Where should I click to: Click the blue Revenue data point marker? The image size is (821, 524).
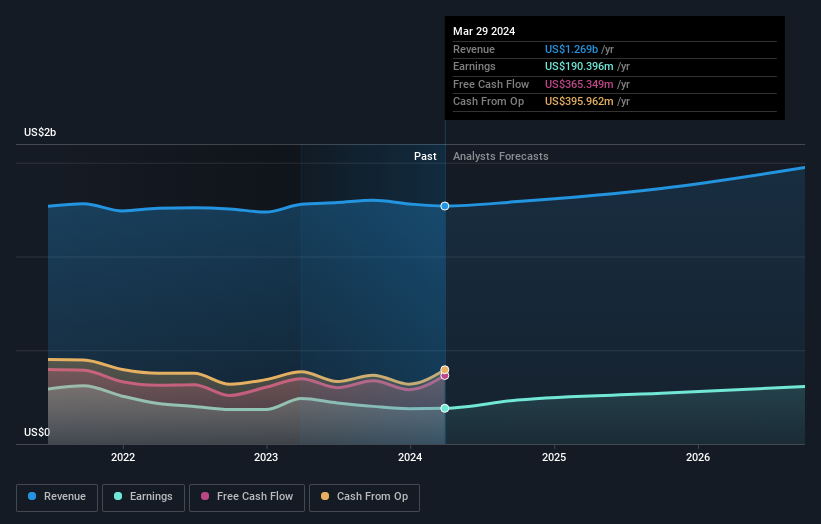point(445,206)
